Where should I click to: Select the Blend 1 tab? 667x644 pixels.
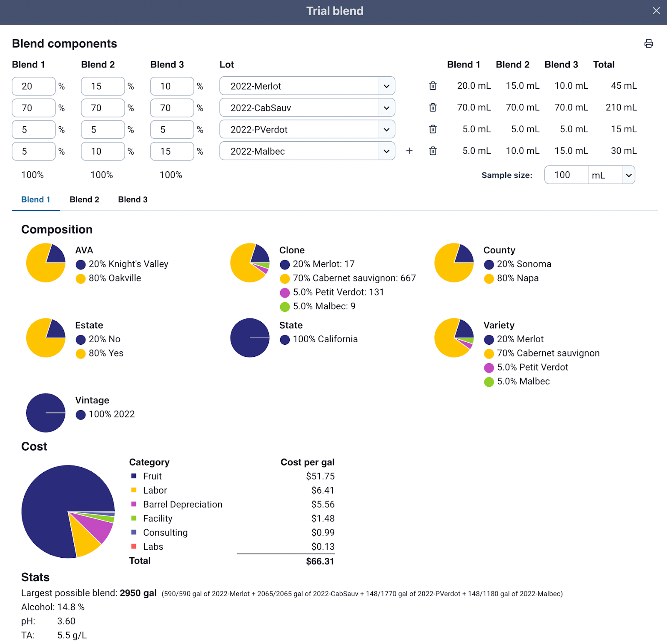pos(36,200)
